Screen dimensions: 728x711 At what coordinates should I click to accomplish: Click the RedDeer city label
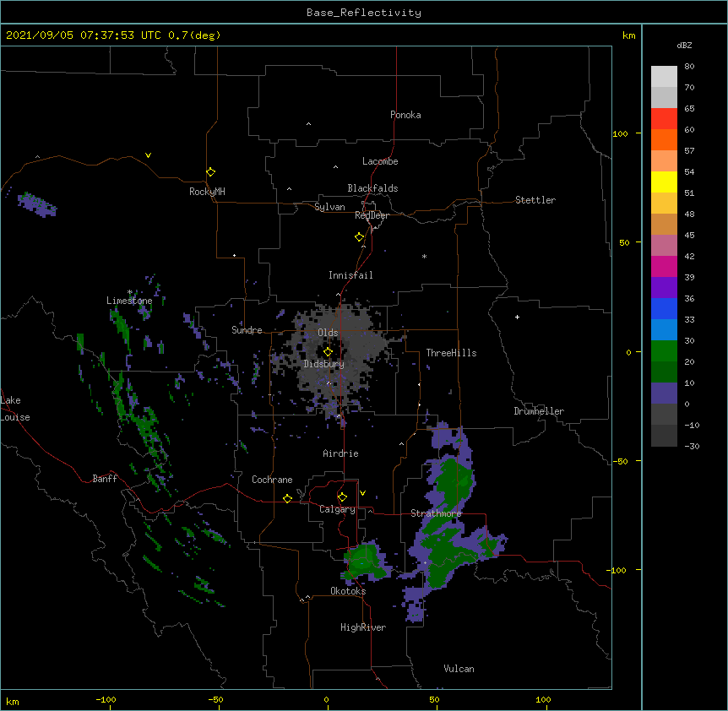point(372,215)
